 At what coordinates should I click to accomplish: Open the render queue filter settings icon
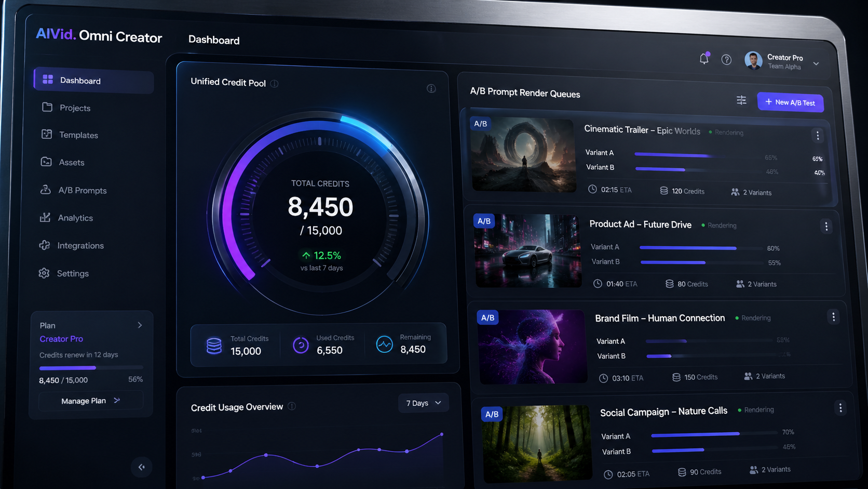tap(741, 100)
